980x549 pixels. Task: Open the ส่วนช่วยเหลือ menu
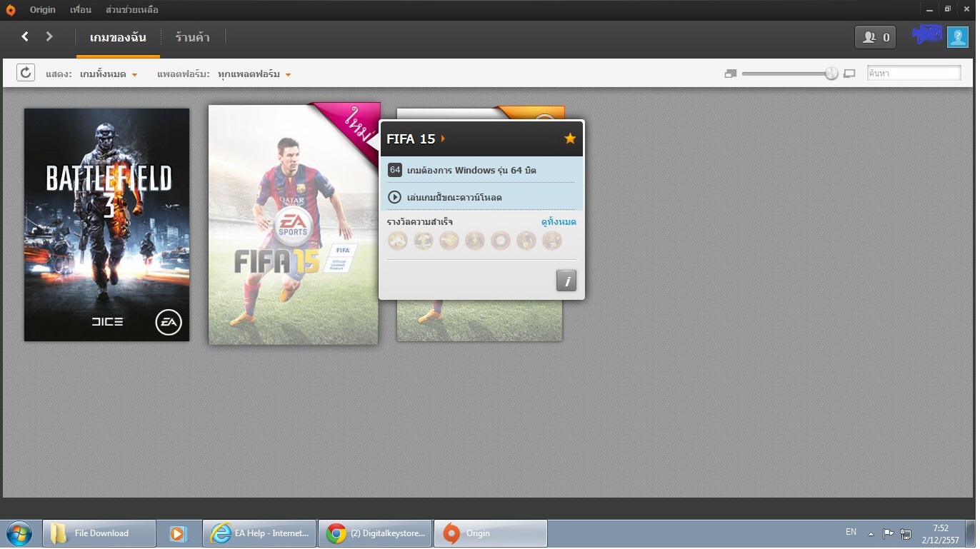[x=132, y=10]
